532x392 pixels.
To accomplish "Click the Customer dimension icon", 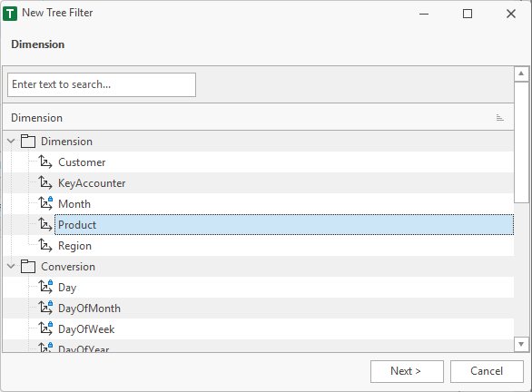I will click(x=45, y=162).
